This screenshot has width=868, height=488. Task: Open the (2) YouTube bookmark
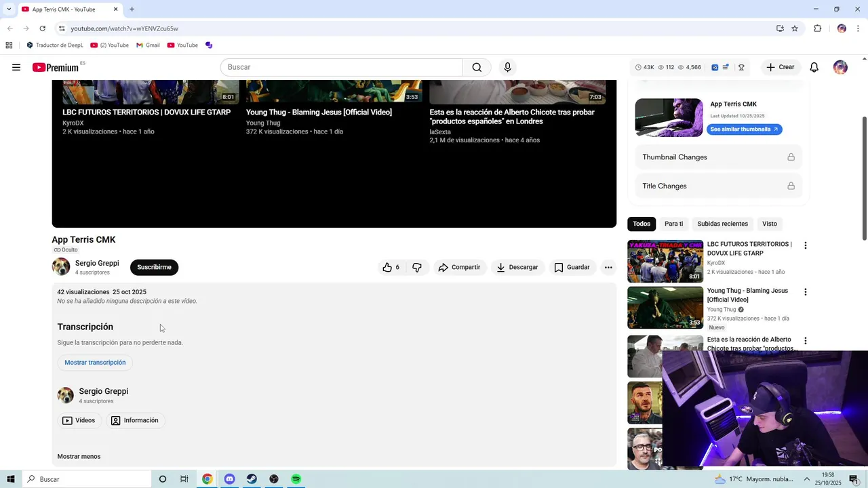point(109,45)
